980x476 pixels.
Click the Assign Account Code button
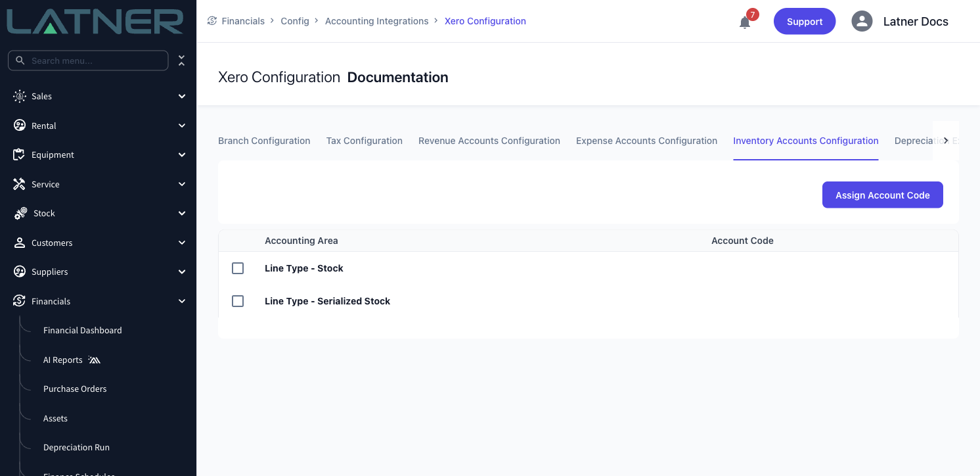click(x=883, y=195)
